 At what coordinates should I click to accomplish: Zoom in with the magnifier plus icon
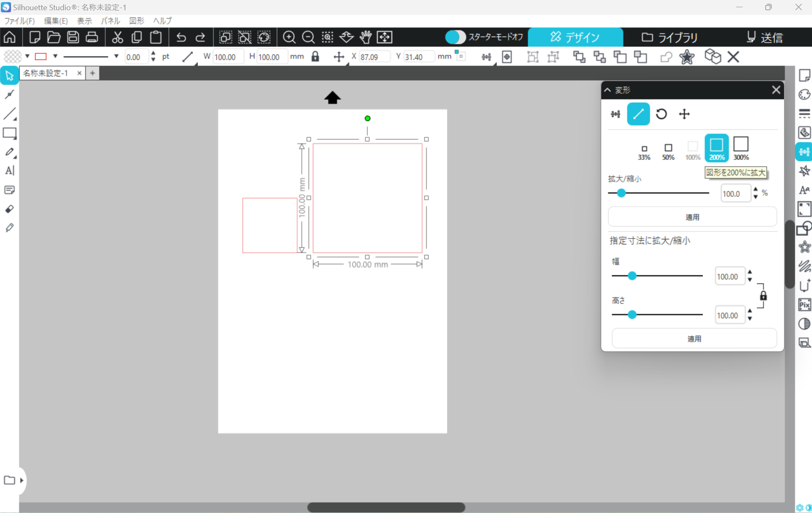289,37
